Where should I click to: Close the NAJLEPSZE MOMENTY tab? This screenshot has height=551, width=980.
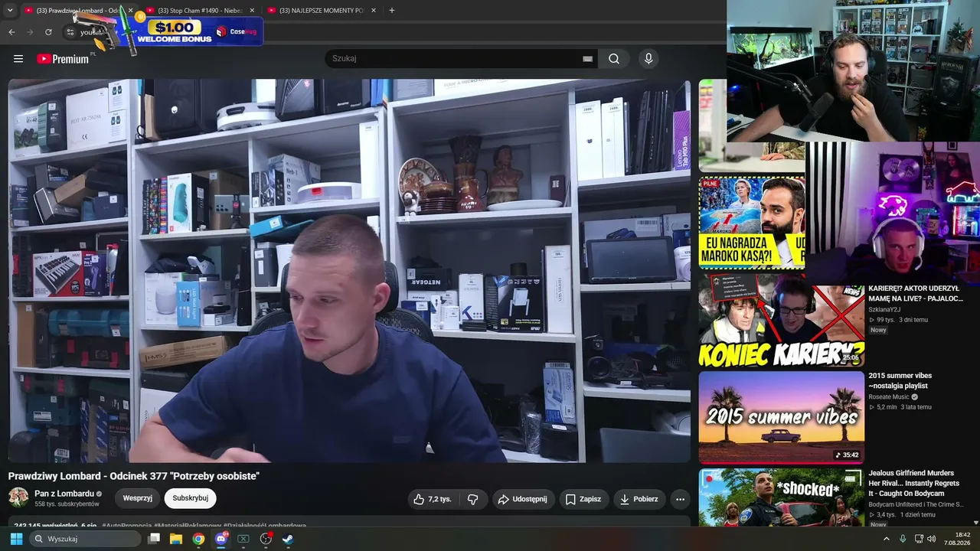(x=373, y=11)
